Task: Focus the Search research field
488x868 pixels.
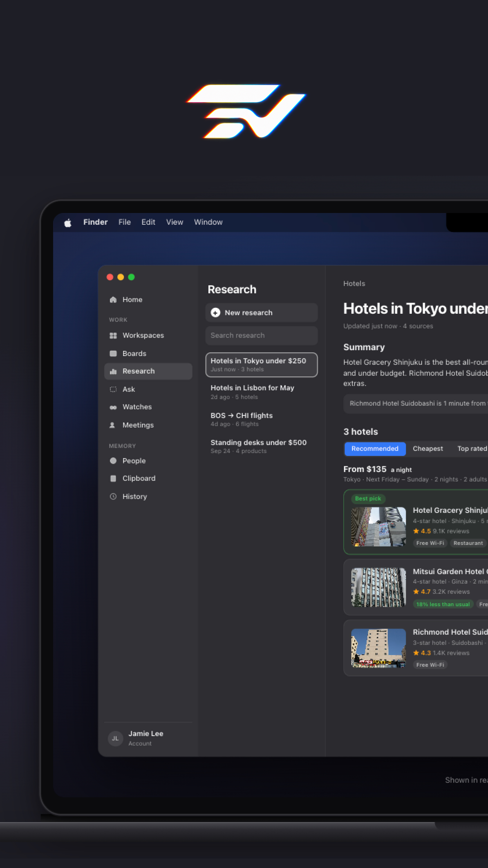Action: (x=261, y=335)
